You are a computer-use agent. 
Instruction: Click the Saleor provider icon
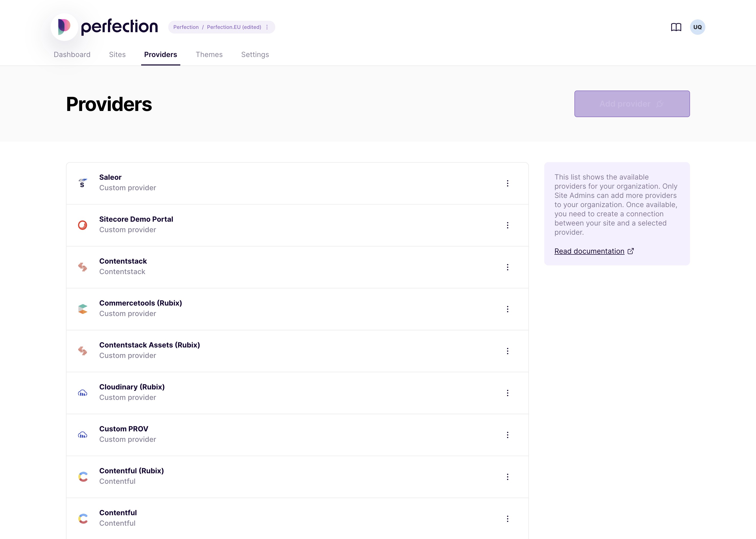[x=83, y=183]
